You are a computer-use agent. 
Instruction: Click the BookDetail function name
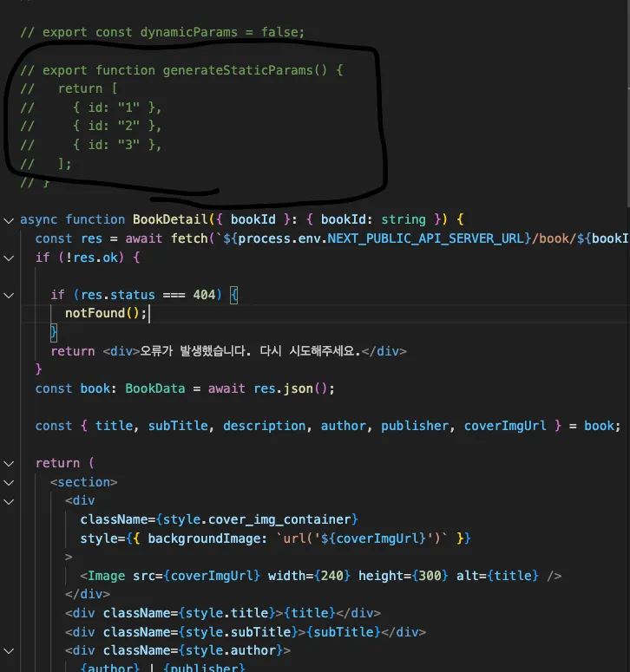point(170,219)
